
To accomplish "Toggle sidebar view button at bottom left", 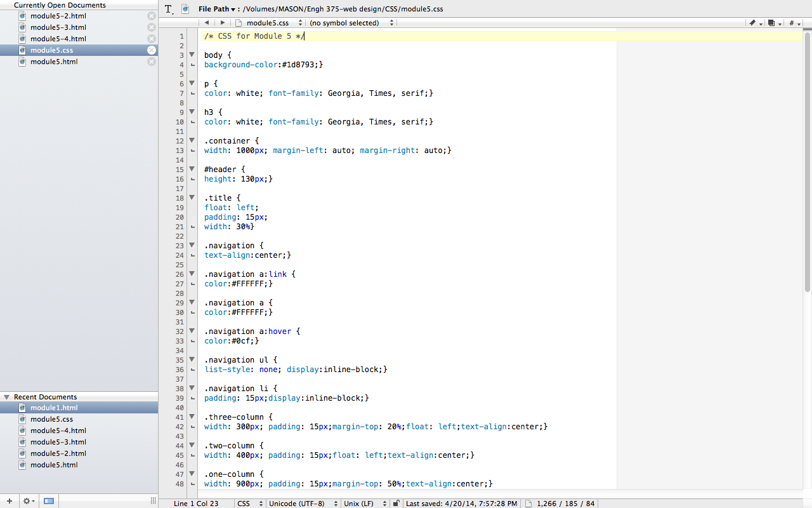I will click(49, 501).
